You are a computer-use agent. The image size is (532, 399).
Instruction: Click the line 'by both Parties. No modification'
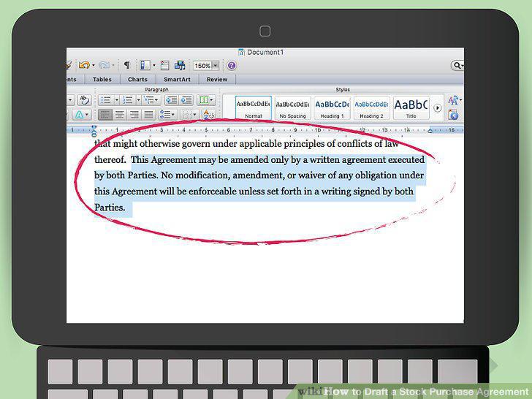point(259,175)
